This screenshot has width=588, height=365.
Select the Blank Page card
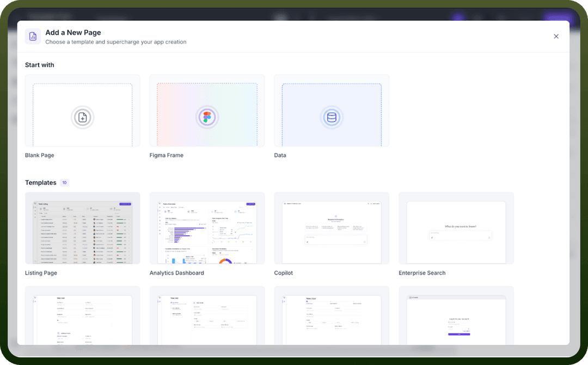(x=83, y=110)
